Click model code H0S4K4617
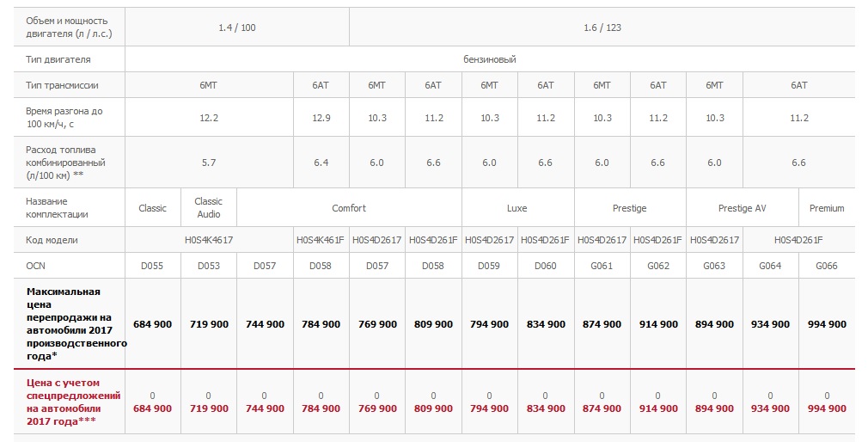 pos(209,240)
